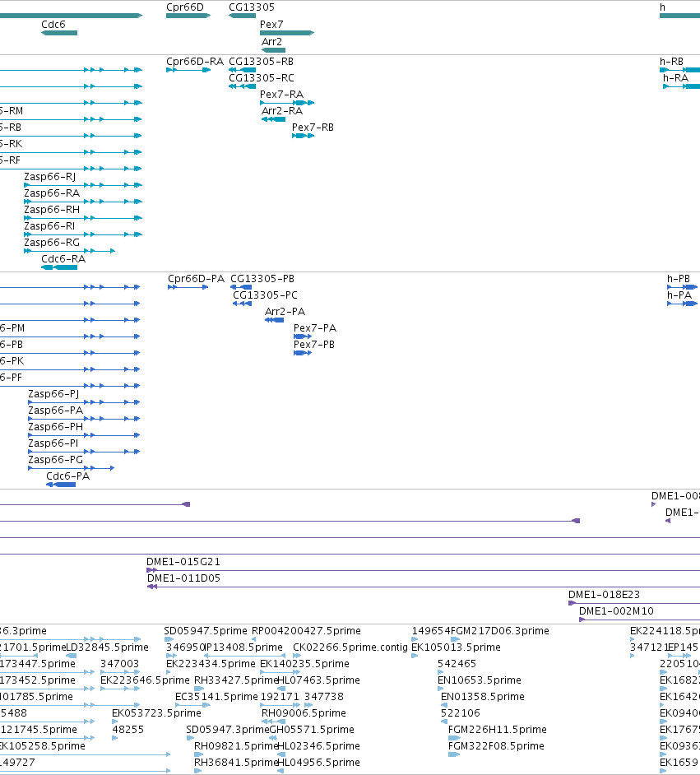Select EST EK053723.5prime
The image size is (700, 775).
(156, 712)
